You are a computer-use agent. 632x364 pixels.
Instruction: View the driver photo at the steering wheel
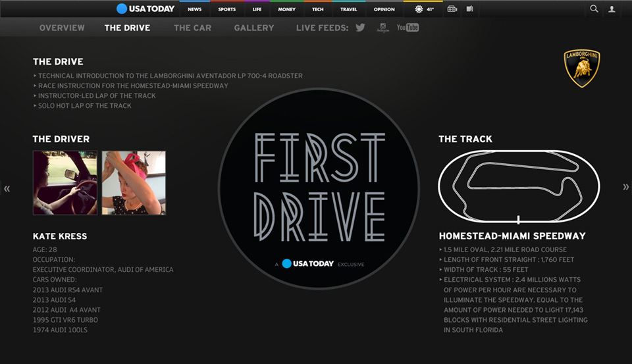(x=65, y=182)
